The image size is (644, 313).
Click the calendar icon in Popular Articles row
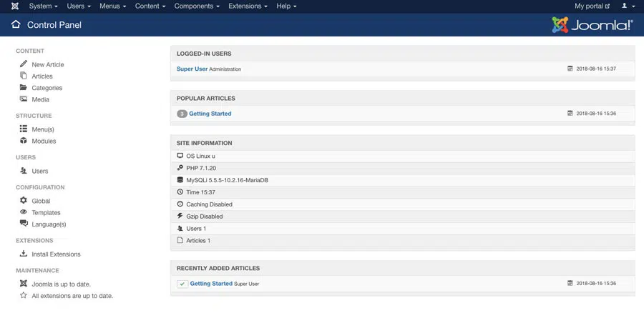[570, 113]
